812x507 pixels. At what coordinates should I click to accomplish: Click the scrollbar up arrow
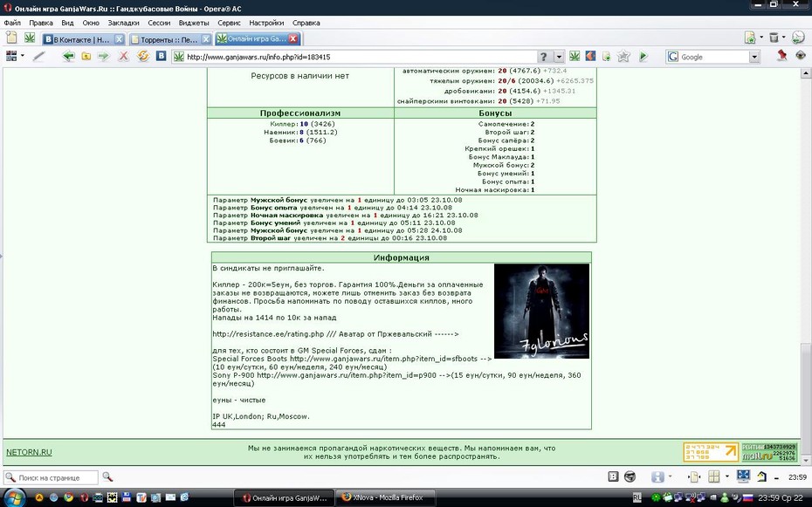click(806, 73)
